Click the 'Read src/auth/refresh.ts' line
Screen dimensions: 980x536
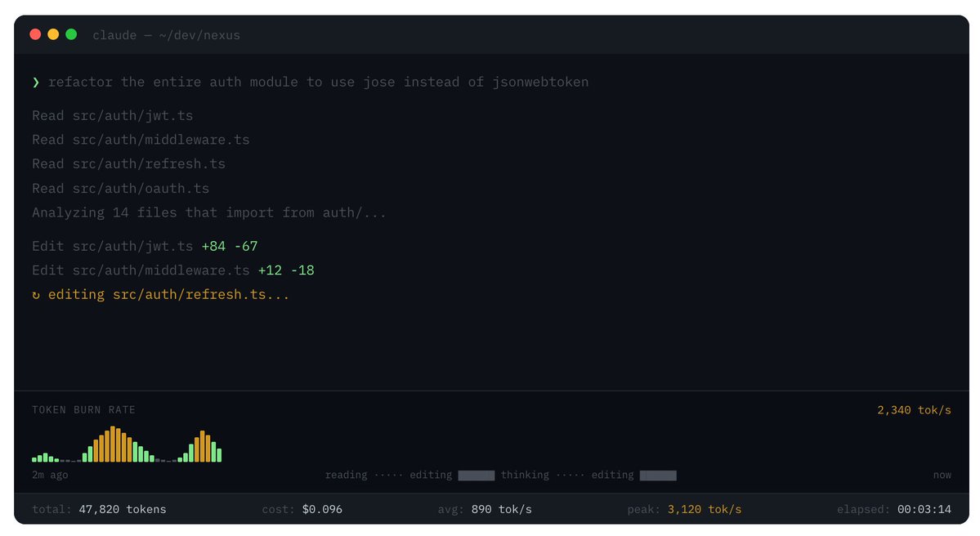(x=129, y=163)
